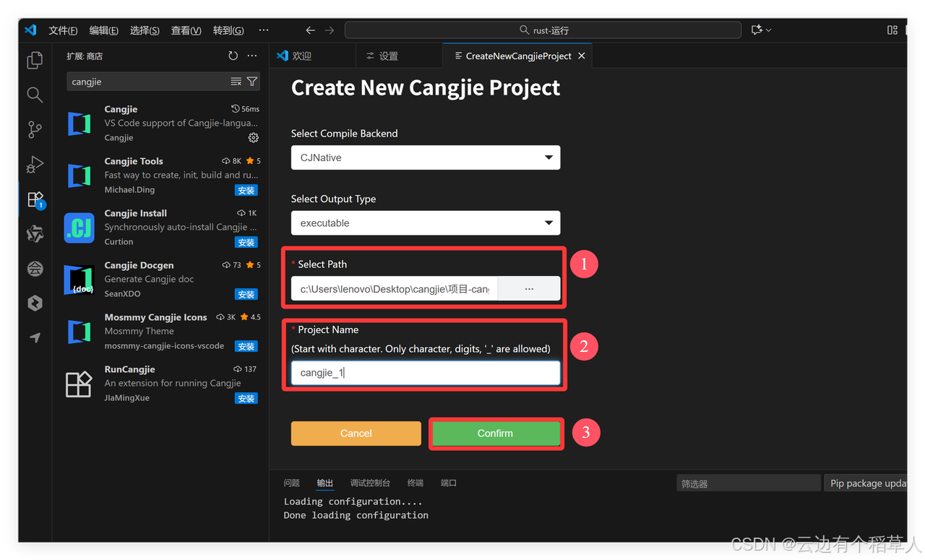Open the Search view in activity bar
925x560 pixels.
(x=35, y=95)
